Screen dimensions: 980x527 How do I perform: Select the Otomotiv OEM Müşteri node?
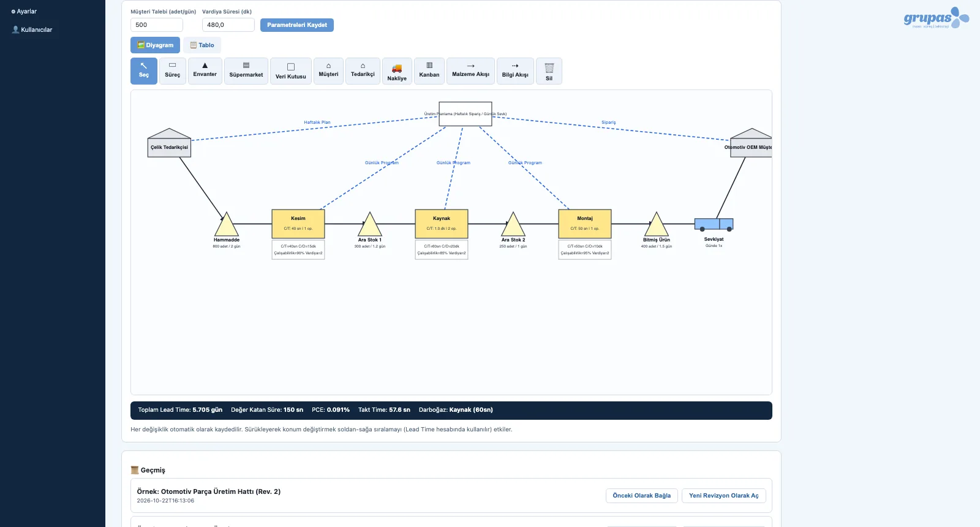tap(751, 143)
